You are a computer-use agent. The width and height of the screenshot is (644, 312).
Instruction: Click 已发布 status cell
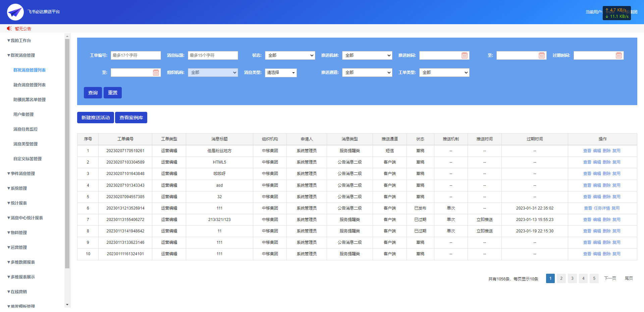click(420, 208)
